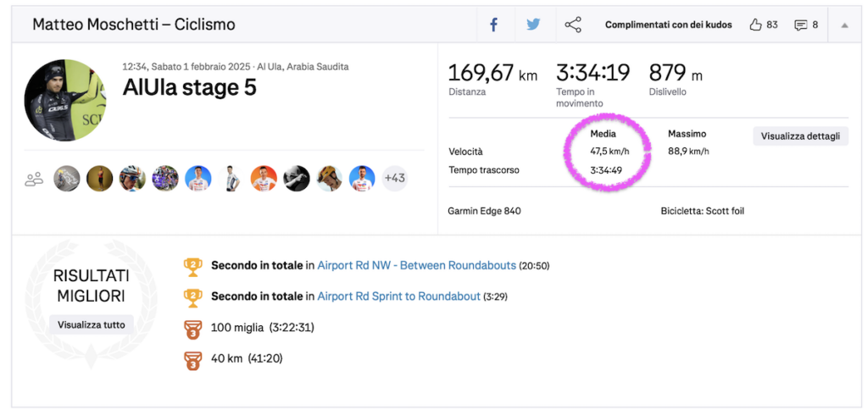
Task: Collapse the activity card with the arrow
Action: point(844,25)
